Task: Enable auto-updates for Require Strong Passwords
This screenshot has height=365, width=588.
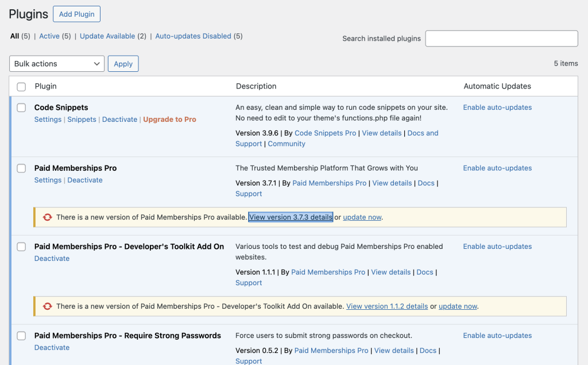Action: pos(497,336)
